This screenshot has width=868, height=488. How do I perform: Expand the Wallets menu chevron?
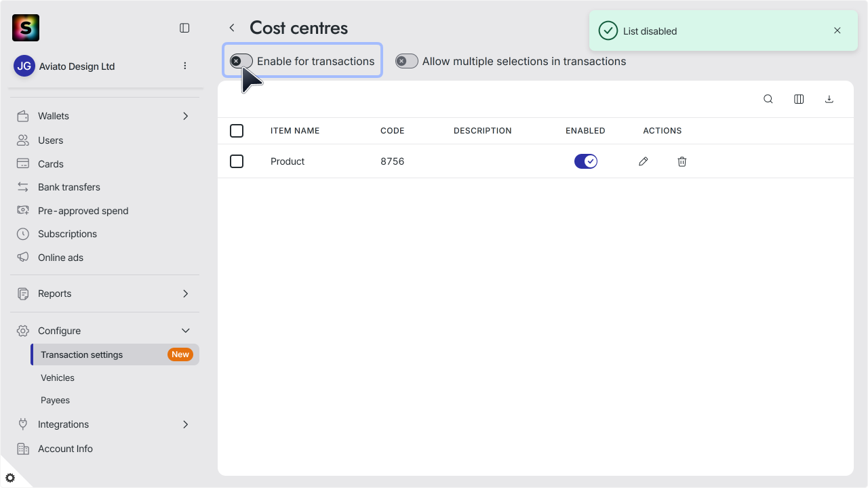click(x=186, y=116)
